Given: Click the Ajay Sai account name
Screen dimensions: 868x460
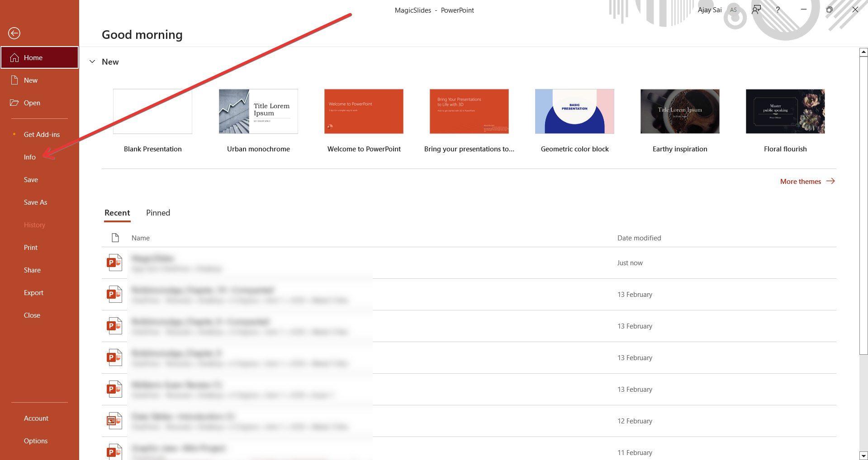Looking at the screenshot, I should (710, 9).
